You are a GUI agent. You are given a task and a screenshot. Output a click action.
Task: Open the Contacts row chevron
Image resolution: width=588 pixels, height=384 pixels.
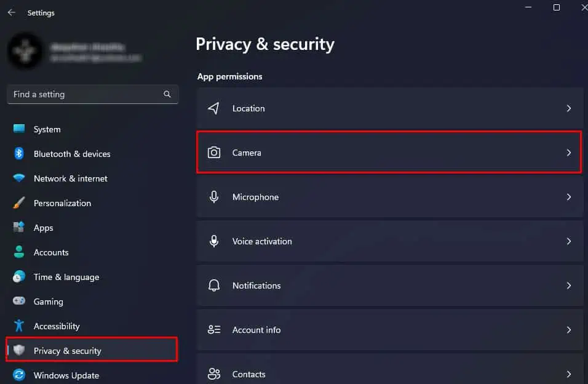pos(568,374)
